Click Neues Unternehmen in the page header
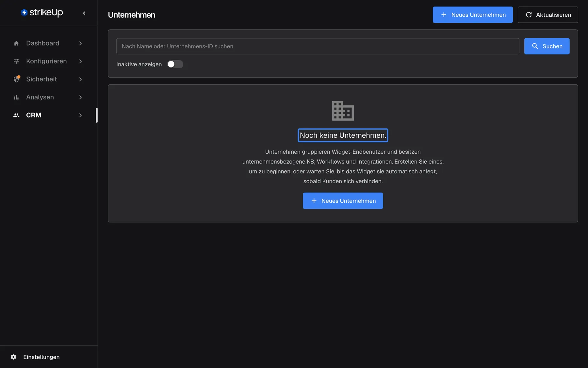588x368 pixels. 473,15
